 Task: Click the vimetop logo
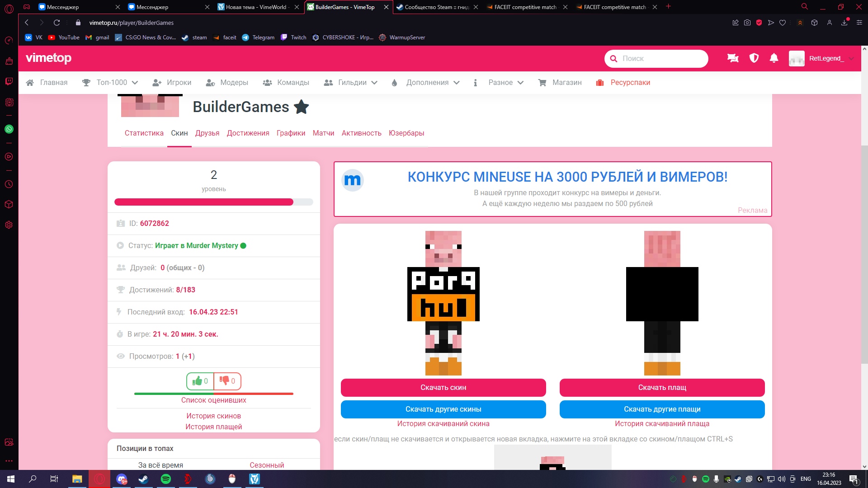(48, 58)
